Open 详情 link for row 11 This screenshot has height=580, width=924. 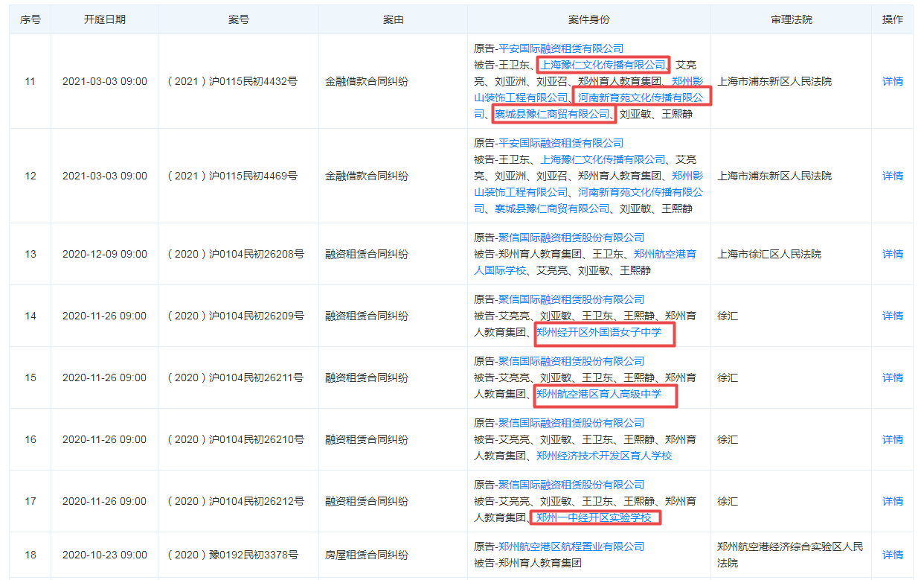pos(893,81)
